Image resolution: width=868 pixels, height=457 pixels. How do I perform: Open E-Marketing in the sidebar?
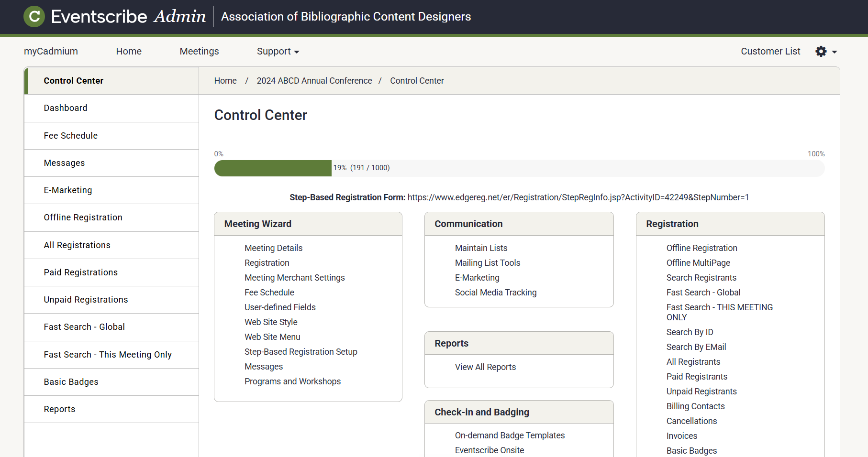click(x=111, y=190)
